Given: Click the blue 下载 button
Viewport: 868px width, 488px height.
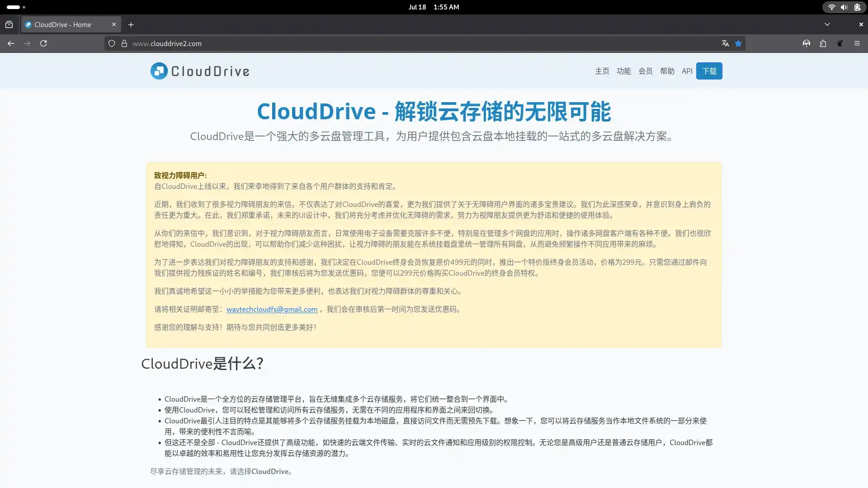Looking at the screenshot, I should (x=709, y=71).
